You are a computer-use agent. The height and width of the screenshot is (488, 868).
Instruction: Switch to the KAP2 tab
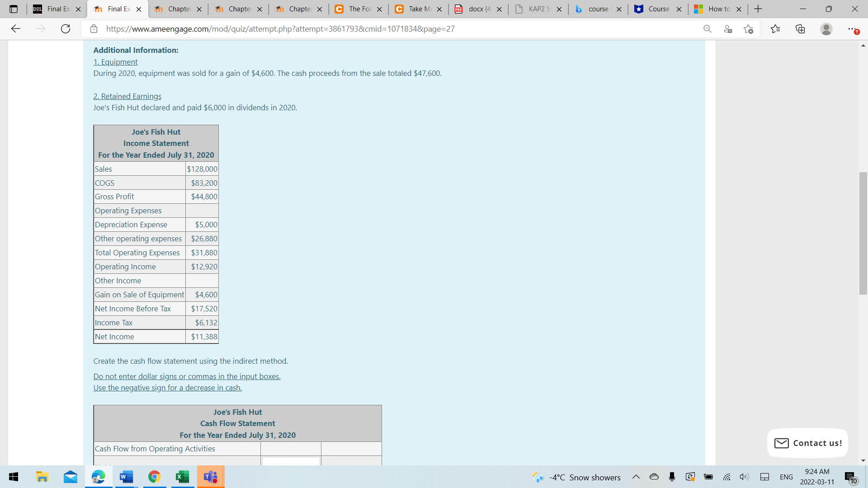[538, 9]
